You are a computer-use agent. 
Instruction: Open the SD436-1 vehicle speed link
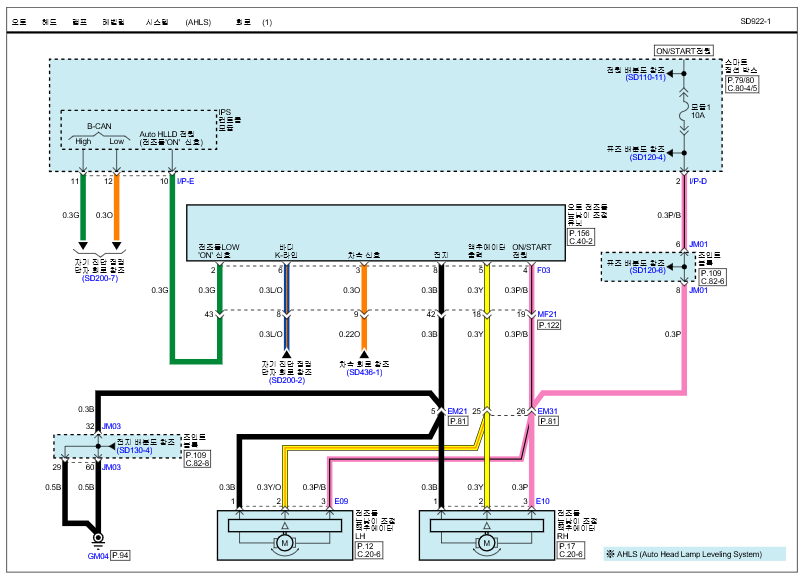364,372
